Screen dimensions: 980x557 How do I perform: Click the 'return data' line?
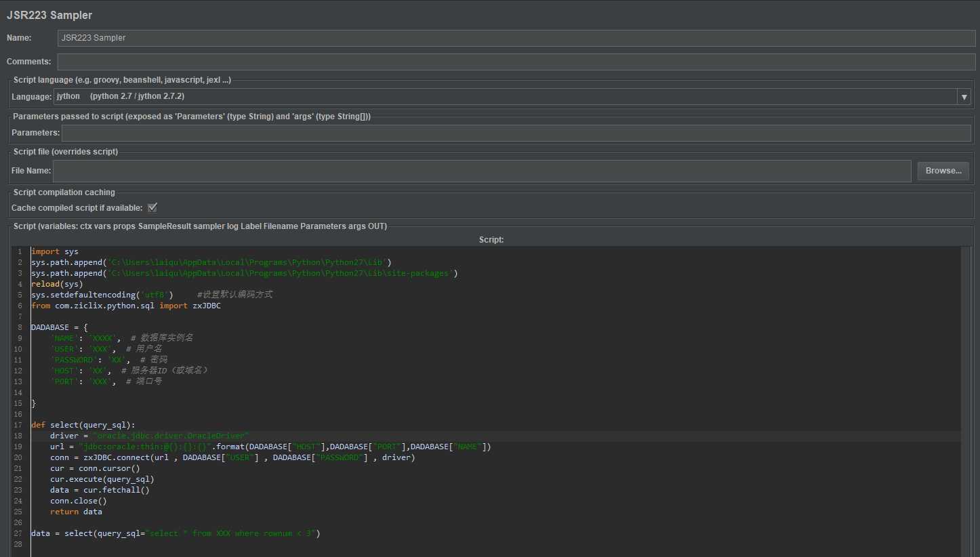click(76, 512)
